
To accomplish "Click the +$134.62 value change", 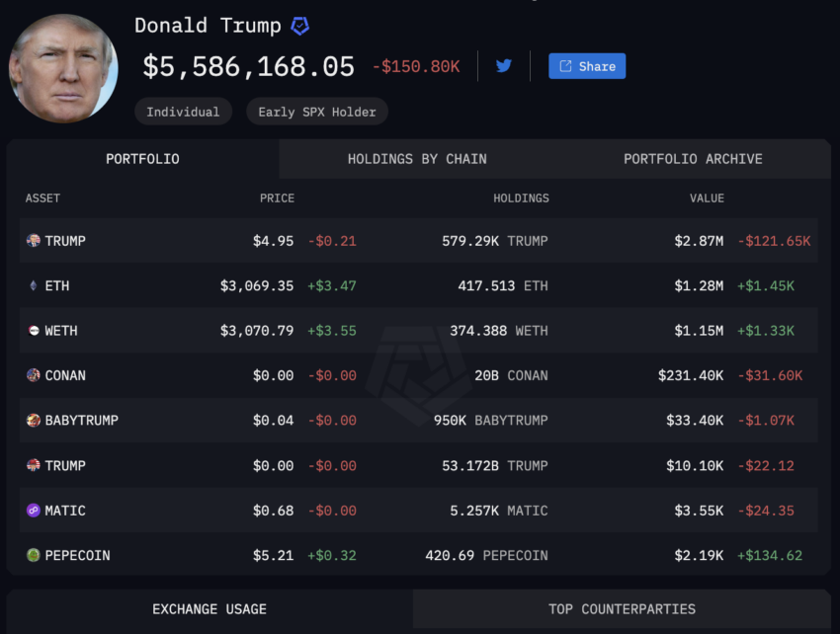I will coord(770,556).
